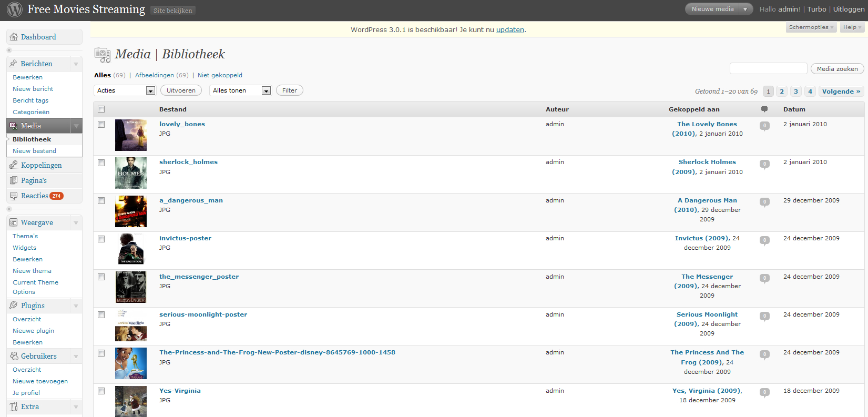Viewport: 868px width, 417px height.
Task: Click the Pagina's pages icon
Action: pyautogui.click(x=14, y=180)
